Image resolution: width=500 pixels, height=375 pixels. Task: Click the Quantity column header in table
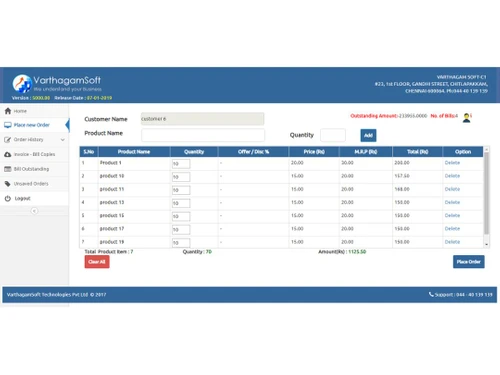194,152
